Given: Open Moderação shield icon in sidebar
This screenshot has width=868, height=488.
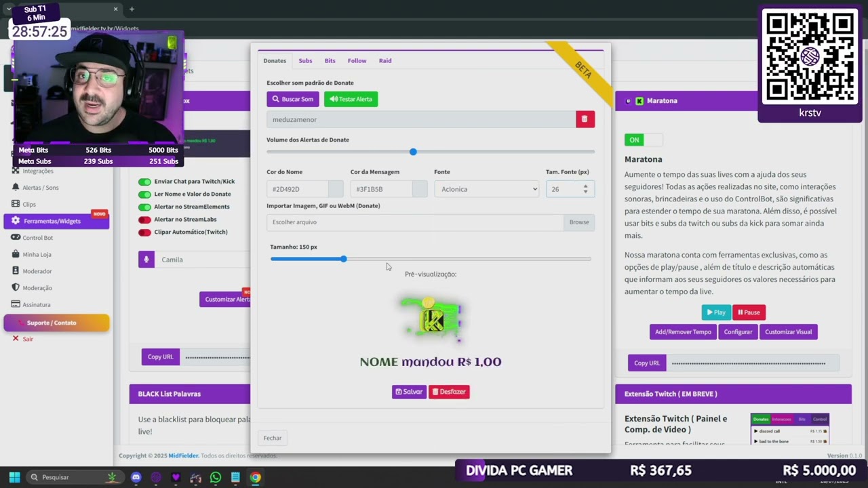Looking at the screenshot, I should click(16, 287).
